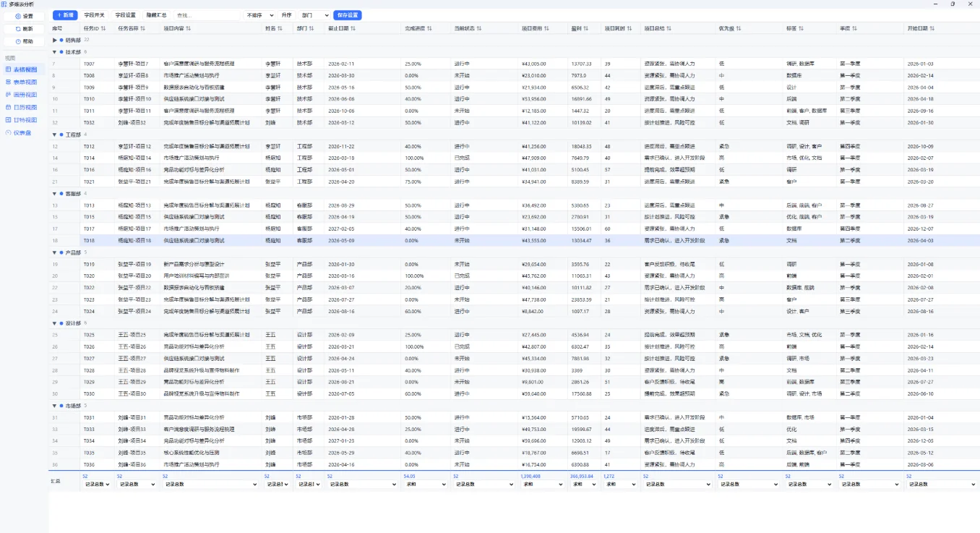Sort by 盈利 using its arrows icon
Viewport: 980px width, 533px height.
click(587, 28)
